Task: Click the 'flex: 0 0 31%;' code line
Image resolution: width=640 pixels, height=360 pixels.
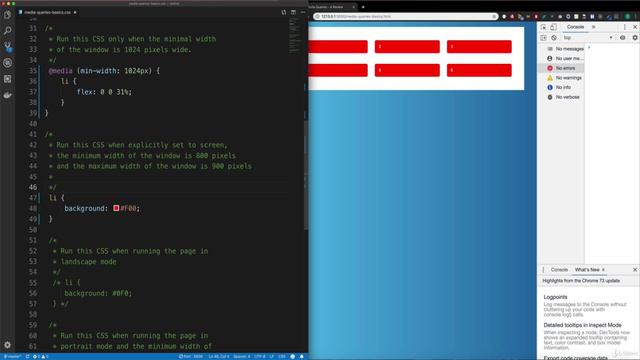Action: (104, 92)
